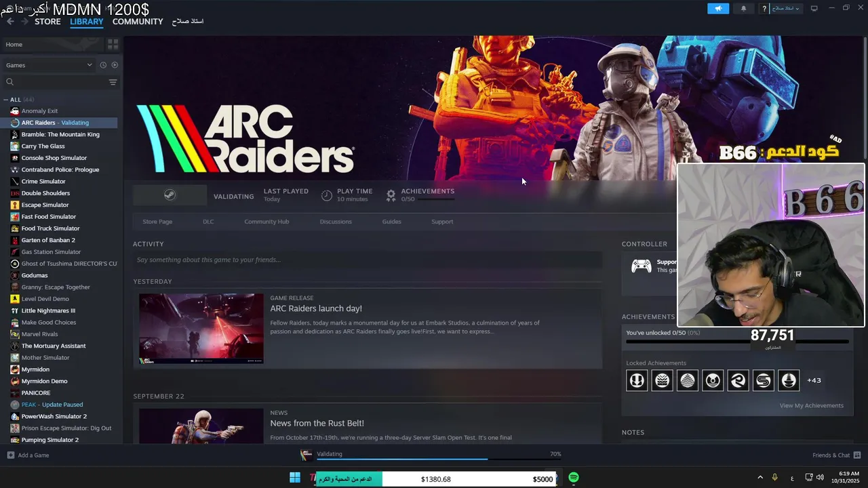The image size is (868, 488).
Task: Focus the library search field
Action: click(56, 82)
